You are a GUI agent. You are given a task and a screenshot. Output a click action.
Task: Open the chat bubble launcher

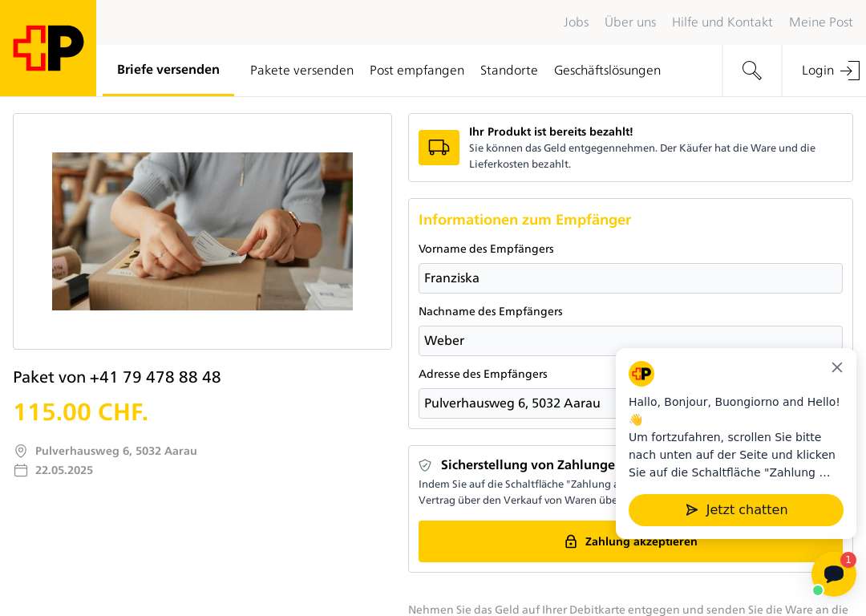pos(833,573)
